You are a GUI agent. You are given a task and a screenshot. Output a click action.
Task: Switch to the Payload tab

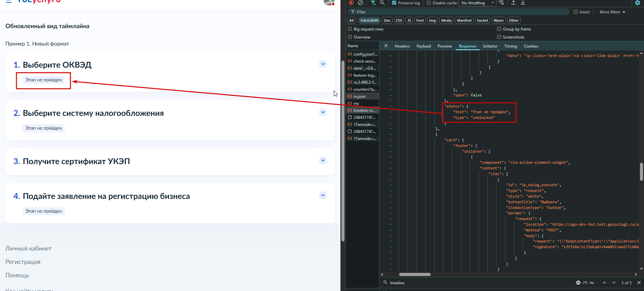tap(424, 46)
